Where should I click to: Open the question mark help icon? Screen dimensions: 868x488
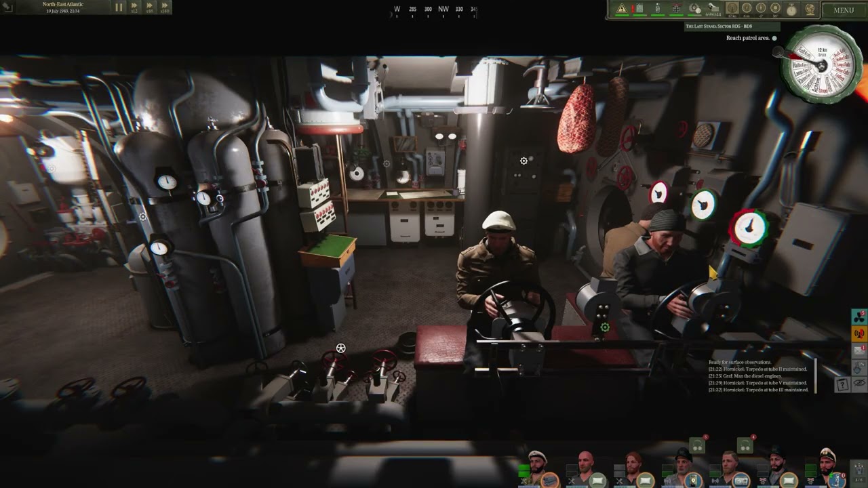tap(842, 385)
